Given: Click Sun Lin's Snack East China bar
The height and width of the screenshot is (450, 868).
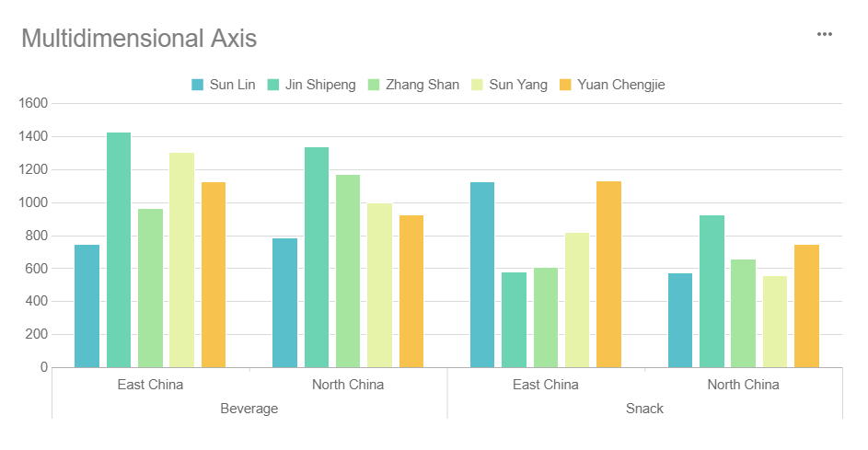Looking at the screenshot, I should pos(482,274).
